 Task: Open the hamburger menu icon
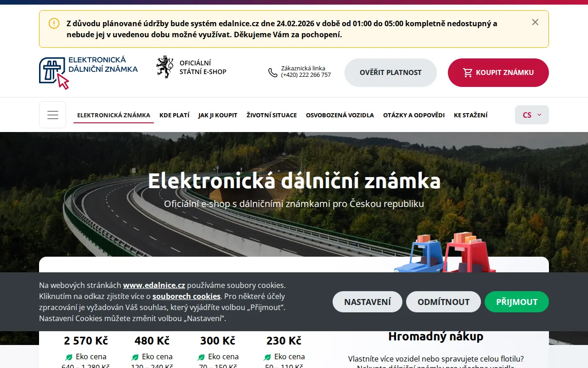(x=53, y=115)
